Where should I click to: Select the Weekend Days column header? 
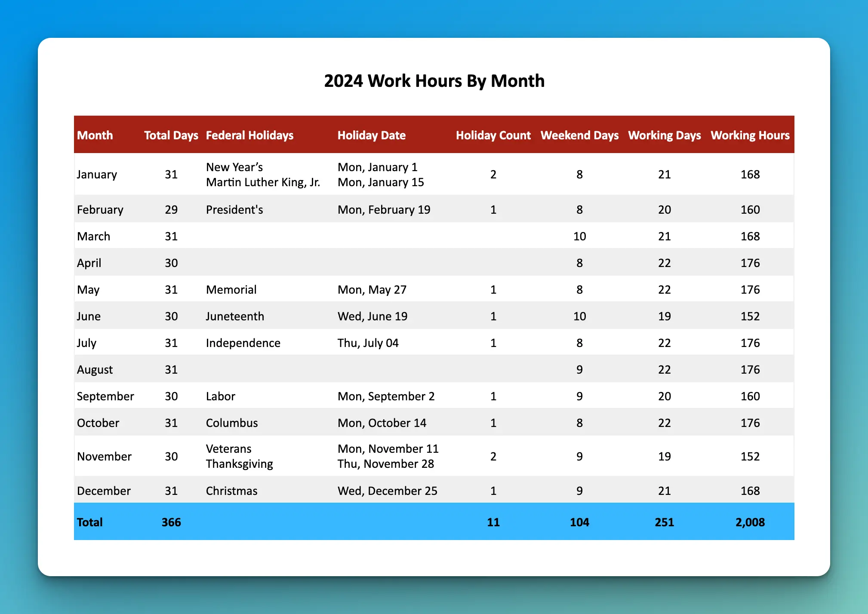pyautogui.click(x=582, y=135)
